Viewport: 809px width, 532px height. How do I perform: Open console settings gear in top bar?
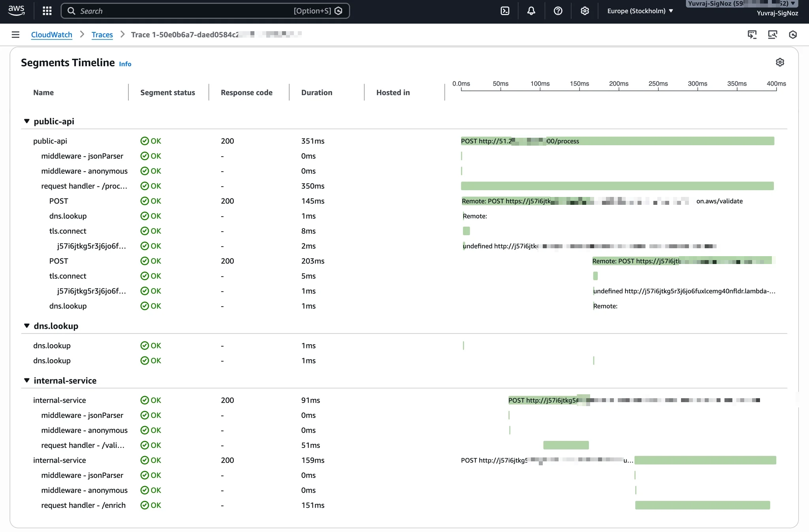585,11
